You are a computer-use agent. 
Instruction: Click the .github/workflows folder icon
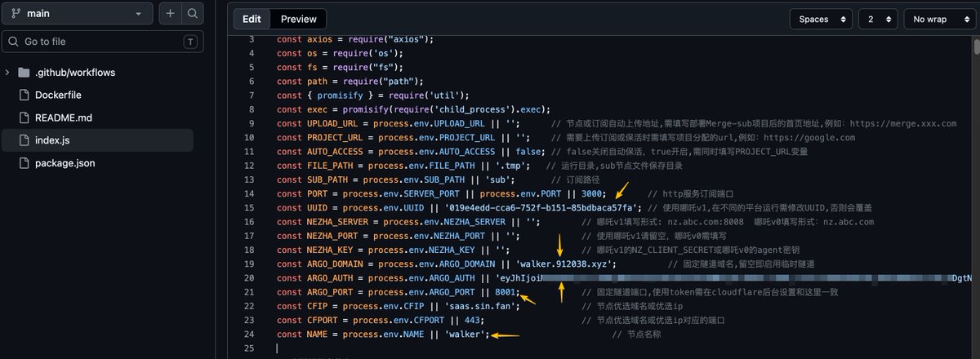pos(24,72)
